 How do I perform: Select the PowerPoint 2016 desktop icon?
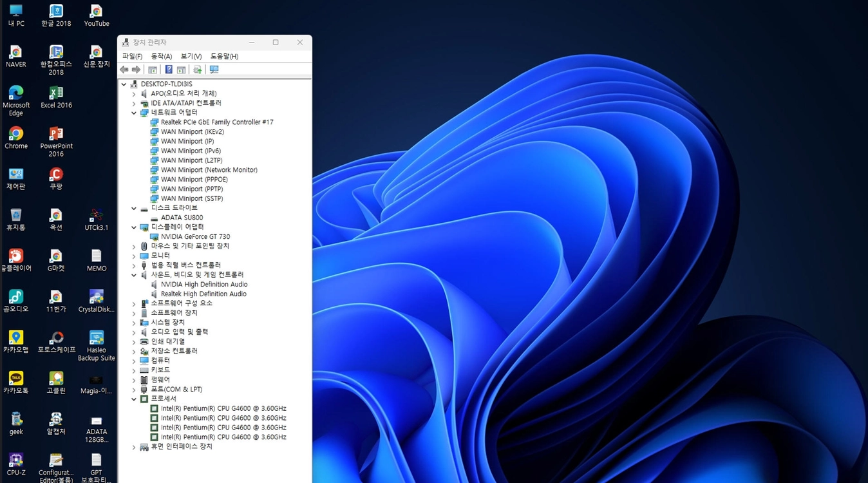[56, 142]
